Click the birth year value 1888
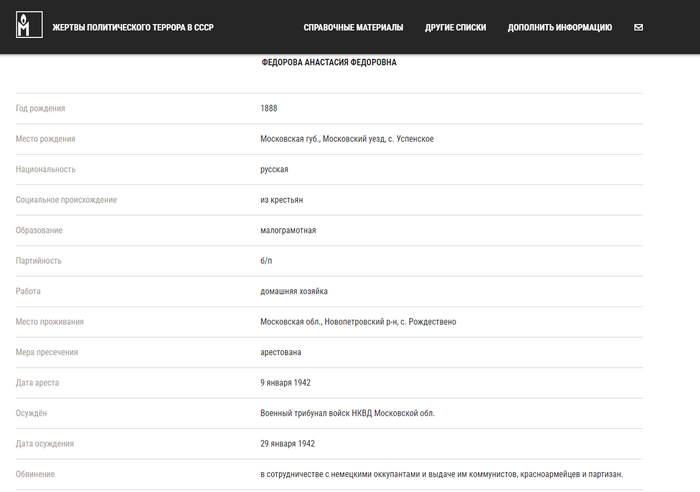This screenshot has width=700, height=492. coord(269,108)
